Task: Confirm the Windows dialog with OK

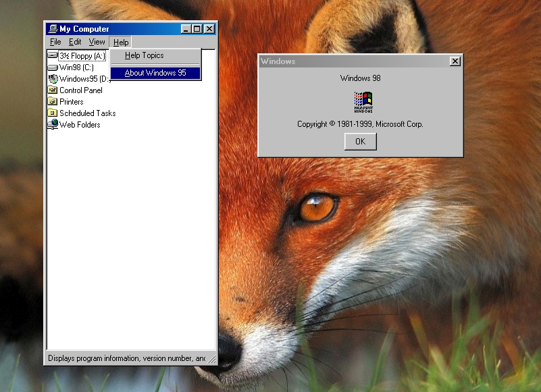Action: tap(361, 142)
